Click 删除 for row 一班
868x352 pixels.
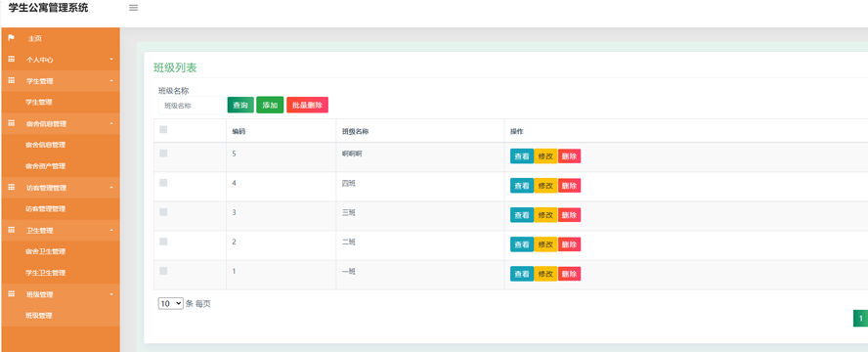coord(569,274)
